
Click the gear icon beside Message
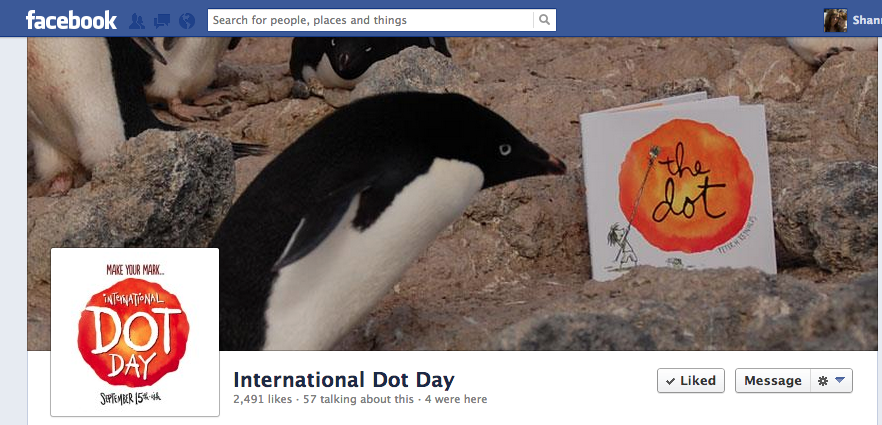pyautogui.click(x=823, y=381)
